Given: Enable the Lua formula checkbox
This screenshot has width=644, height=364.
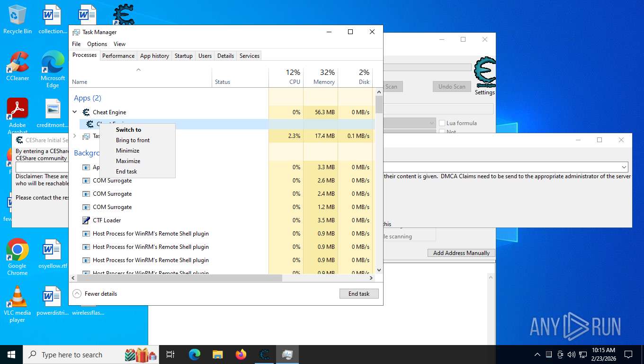Looking at the screenshot, I should [x=442, y=123].
